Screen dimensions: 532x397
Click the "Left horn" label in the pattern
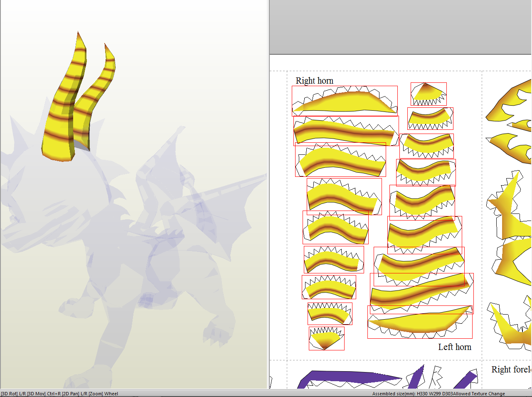(455, 347)
